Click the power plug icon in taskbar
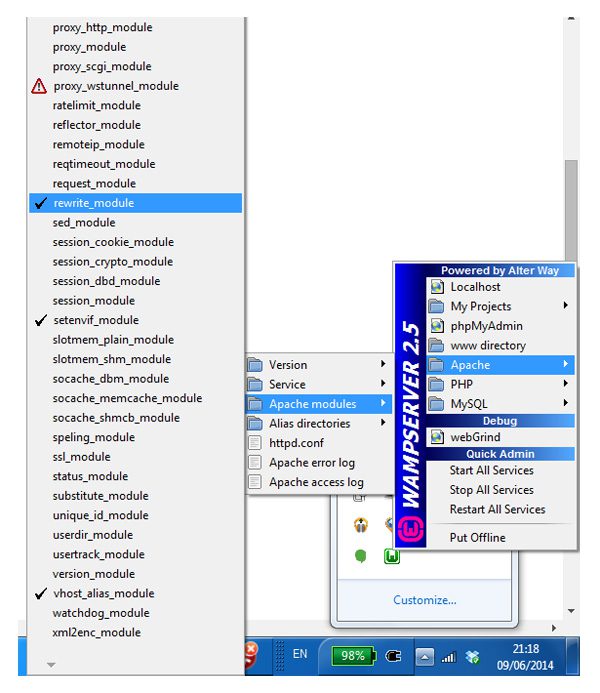 [393, 656]
